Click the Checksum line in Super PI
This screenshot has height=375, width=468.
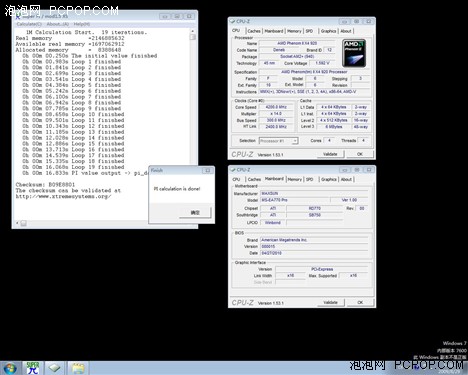[x=45, y=185]
